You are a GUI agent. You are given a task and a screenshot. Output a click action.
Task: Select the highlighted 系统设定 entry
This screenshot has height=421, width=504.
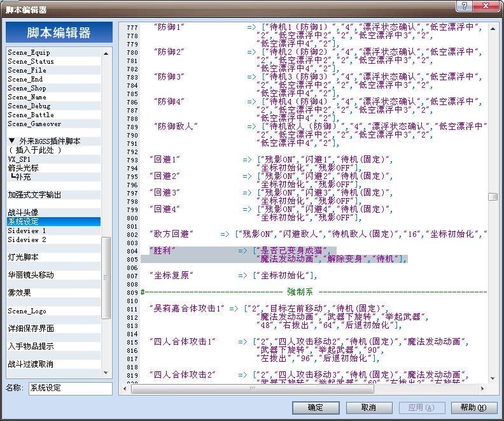coord(53,222)
